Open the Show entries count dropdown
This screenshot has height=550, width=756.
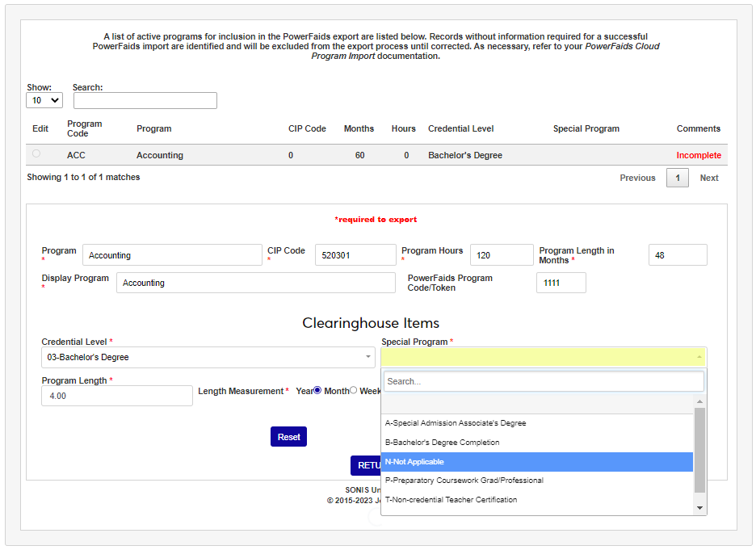click(44, 100)
